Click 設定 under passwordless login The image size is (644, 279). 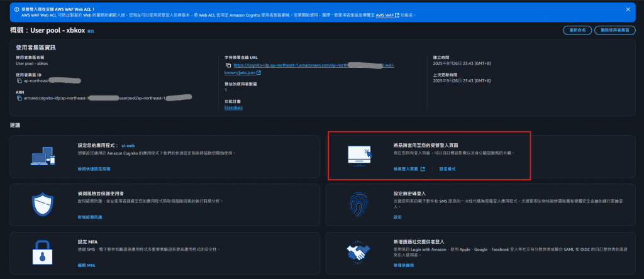pyautogui.click(x=397, y=217)
